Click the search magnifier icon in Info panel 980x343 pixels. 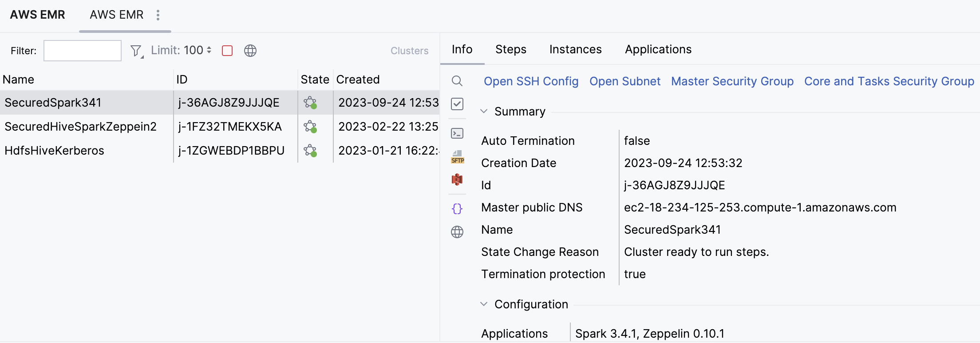pos(457,81)
